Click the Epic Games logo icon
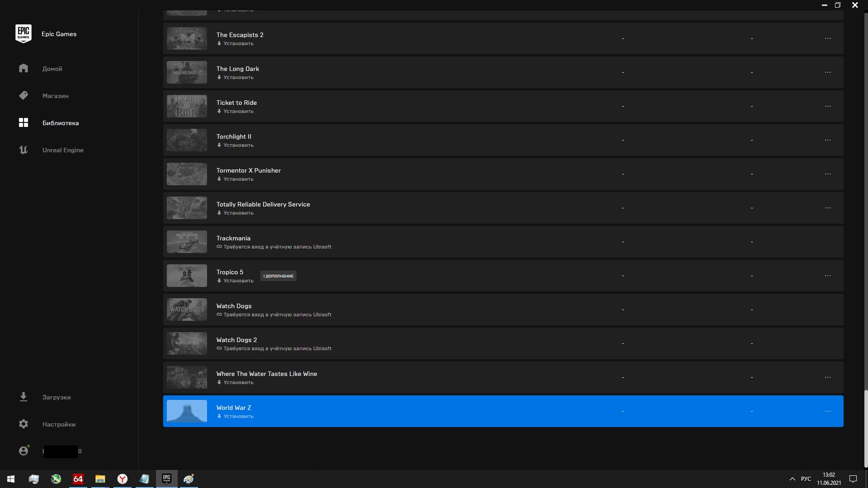The height and width of the screenshot is (488, 868). [24, 34]
